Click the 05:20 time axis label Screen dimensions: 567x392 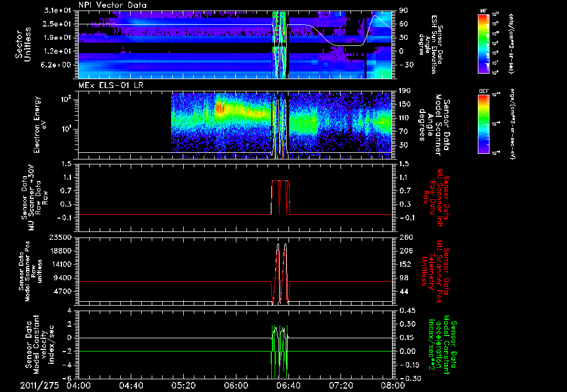click(x=183, y=385)
